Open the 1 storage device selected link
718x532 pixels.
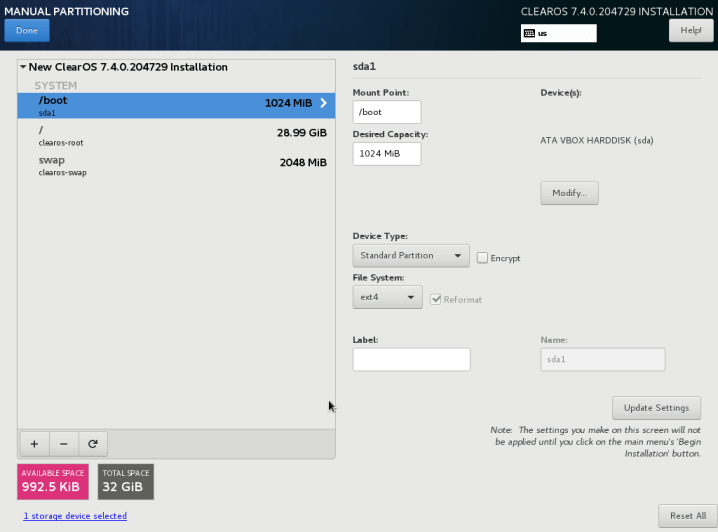coord(75,516)
